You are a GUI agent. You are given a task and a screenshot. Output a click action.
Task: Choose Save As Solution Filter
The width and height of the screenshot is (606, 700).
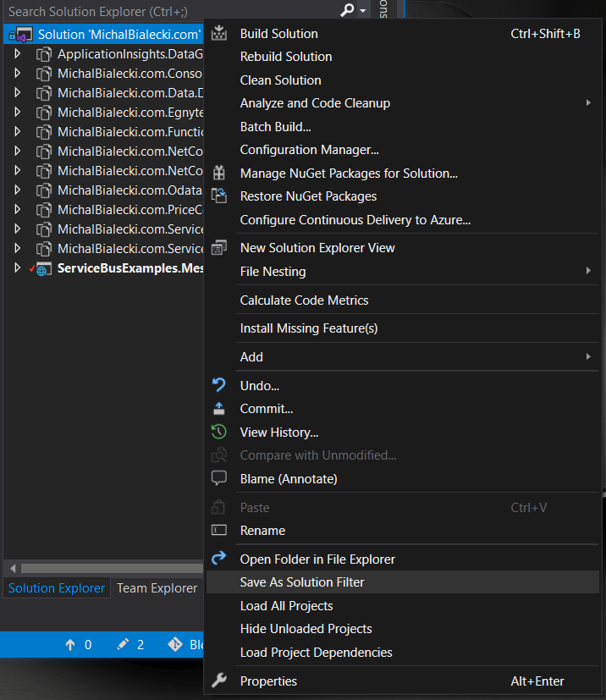point(403,582)
